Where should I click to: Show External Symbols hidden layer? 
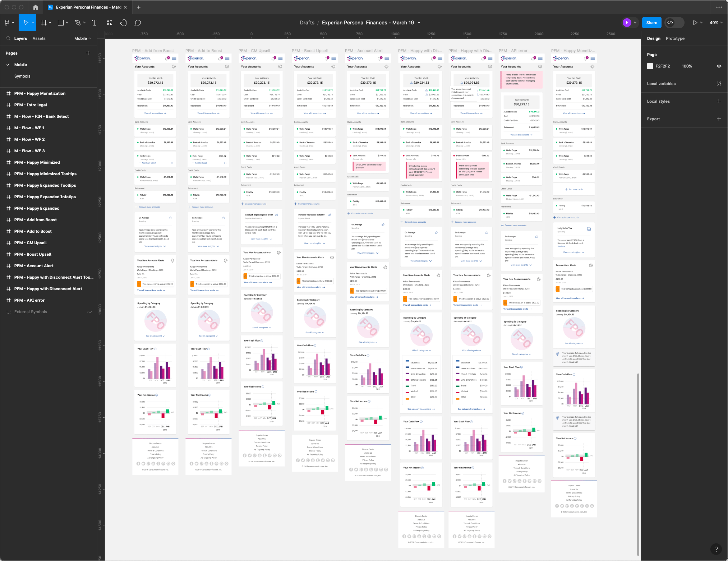pyautogui.click(x=90, y=312)
